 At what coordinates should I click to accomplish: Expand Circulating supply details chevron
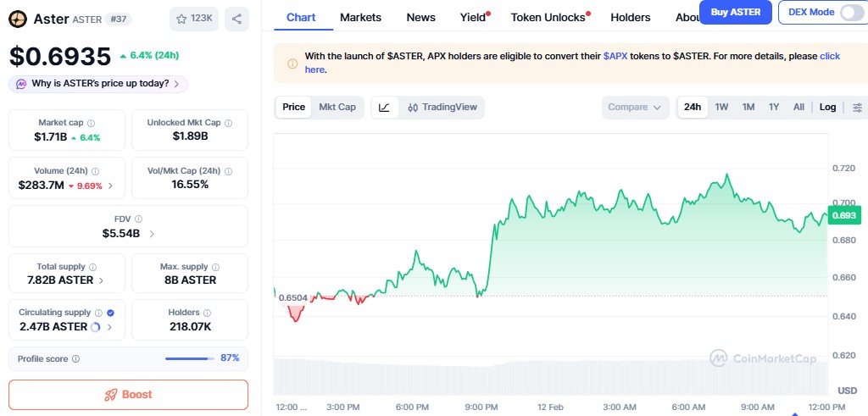109,327
